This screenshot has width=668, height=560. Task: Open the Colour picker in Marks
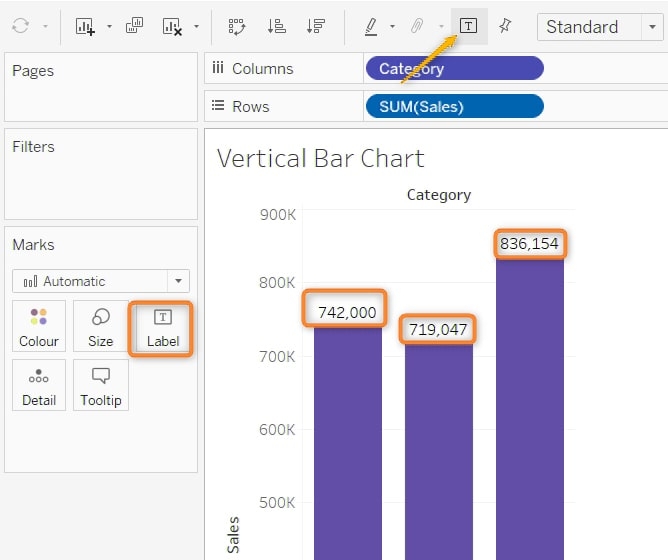pos(39,328)
